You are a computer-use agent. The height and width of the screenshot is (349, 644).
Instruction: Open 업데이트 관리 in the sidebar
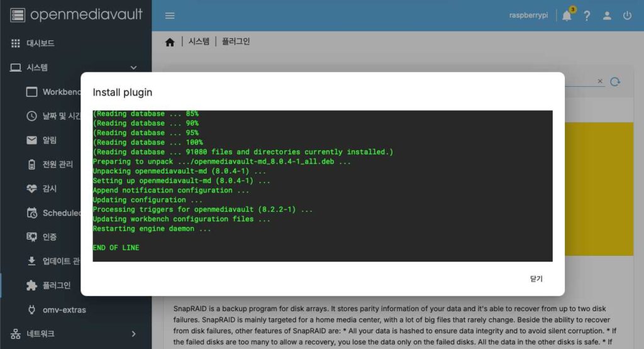tap(62, 262)
